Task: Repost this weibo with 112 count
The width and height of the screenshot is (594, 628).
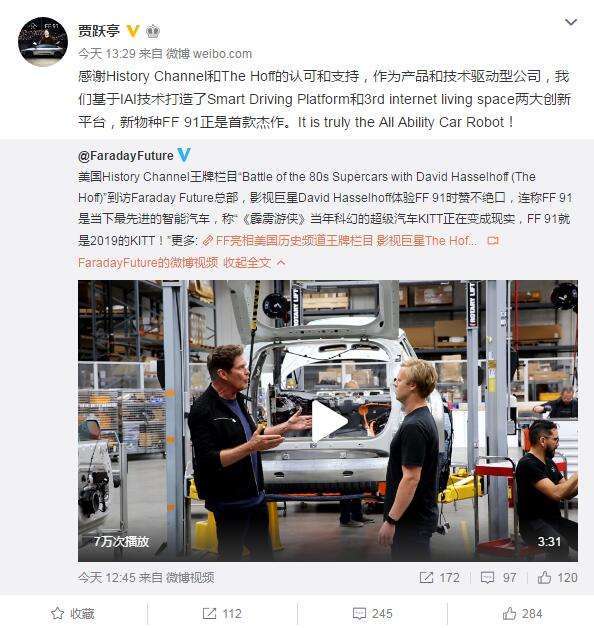Action: [222, 614]
